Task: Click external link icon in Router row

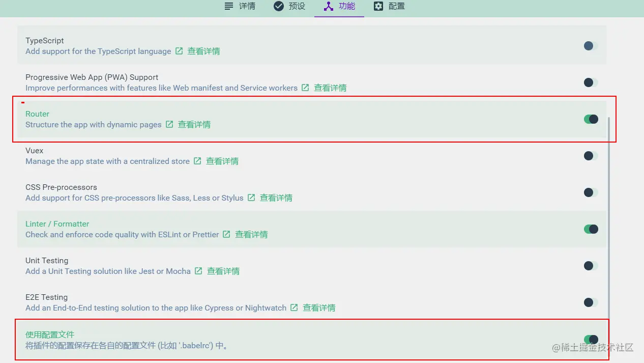Action: click(169, 124)
